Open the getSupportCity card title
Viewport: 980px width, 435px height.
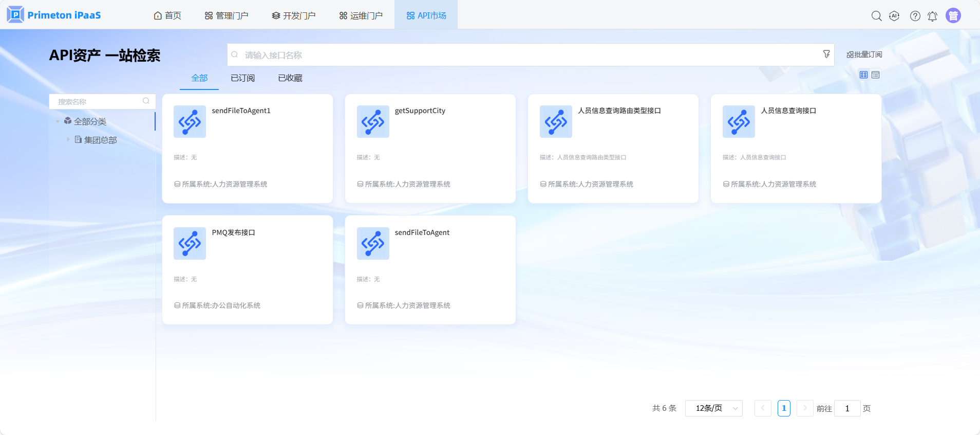coord(420,111)
